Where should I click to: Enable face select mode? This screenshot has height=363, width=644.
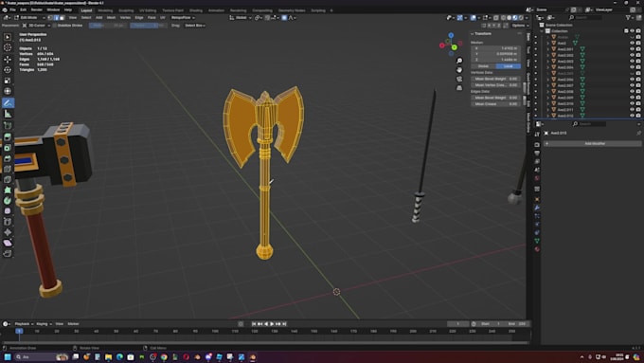click(x=62, y=18)
